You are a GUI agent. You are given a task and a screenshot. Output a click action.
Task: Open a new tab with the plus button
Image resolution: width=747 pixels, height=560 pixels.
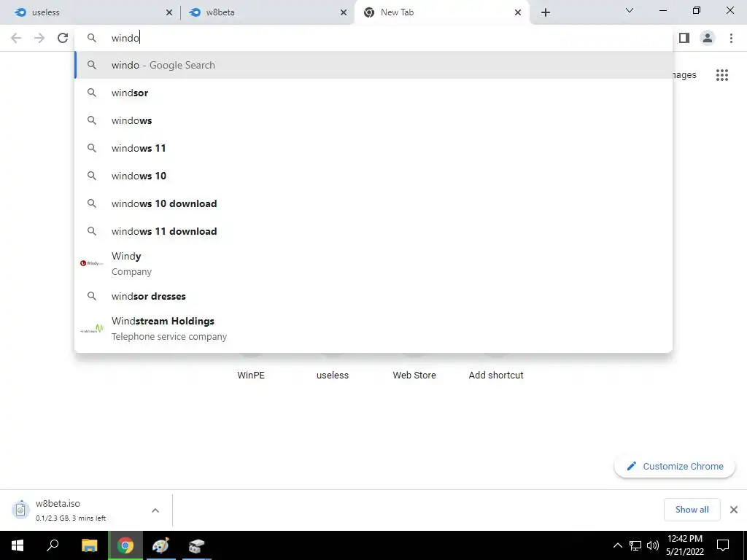546,12
